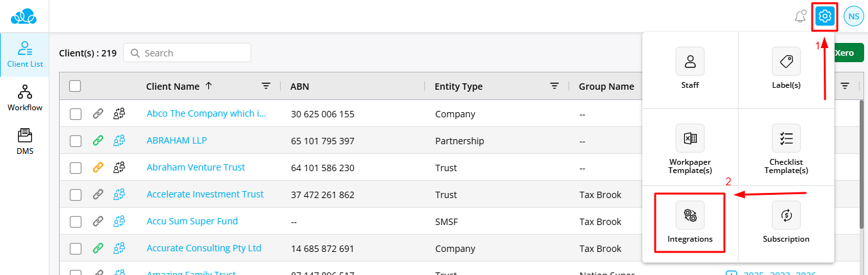Open Workpaper Template(s) tile
This screenshot has width=868, height=275.
690,147
